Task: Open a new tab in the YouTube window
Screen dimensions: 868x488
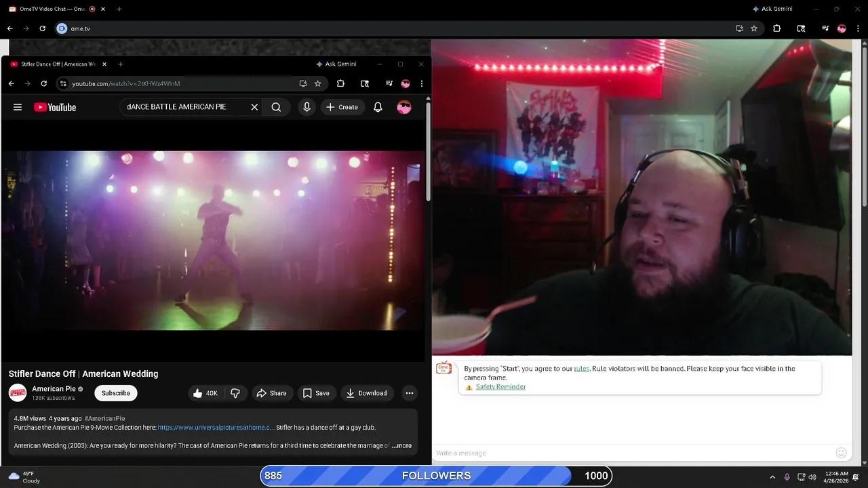Action: click(121, 64)
